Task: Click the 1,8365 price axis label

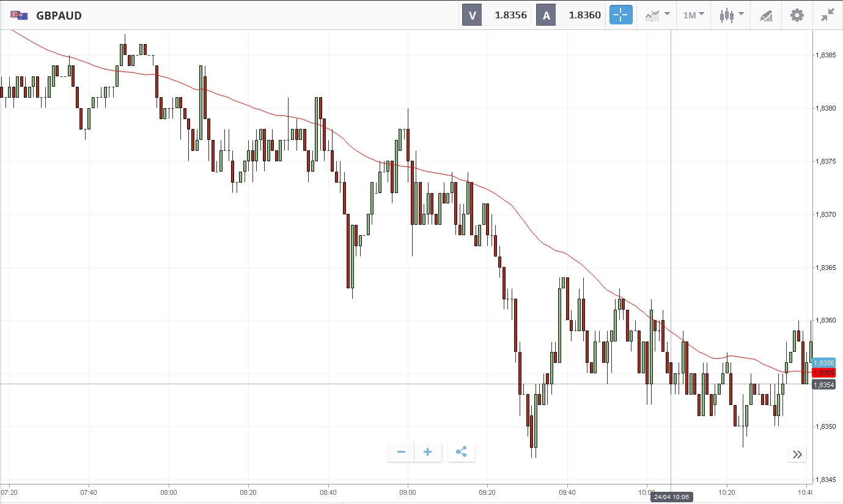Action: point(826,268)
